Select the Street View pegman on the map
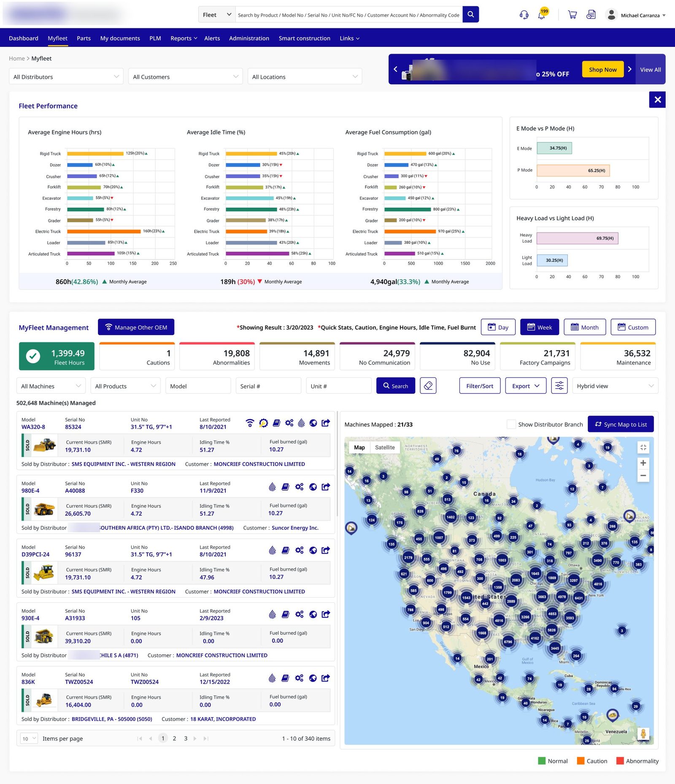Viewport: 675px width, 784px height. pyautogui.click(x=643, y=733)
